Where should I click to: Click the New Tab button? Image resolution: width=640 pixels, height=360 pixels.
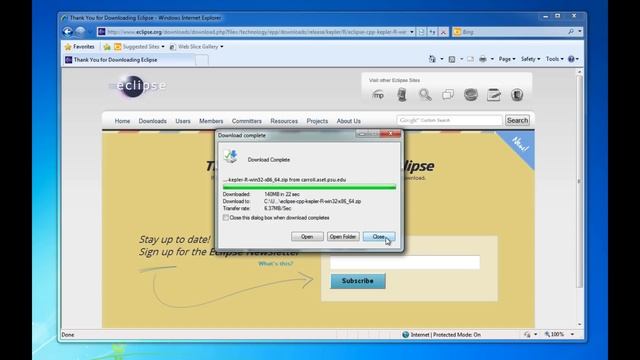tap(202, 60)
